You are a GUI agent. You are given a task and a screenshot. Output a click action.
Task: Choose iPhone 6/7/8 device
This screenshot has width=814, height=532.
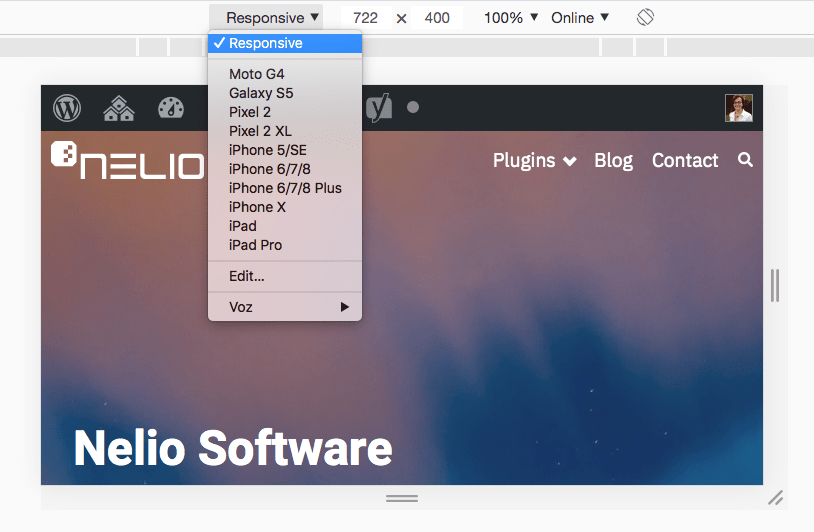(284, 169)
